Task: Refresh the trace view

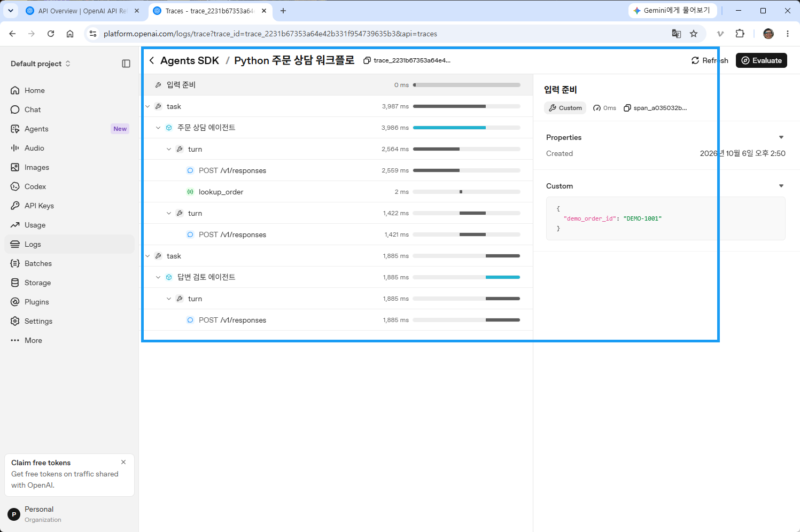Action: pos(710,60)
